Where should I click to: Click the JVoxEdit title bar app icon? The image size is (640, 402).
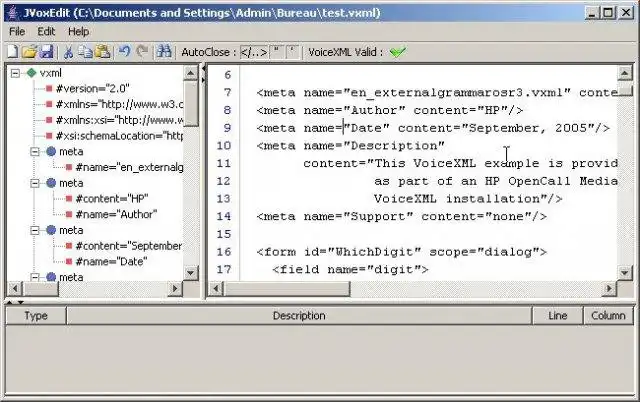(13, 13)
